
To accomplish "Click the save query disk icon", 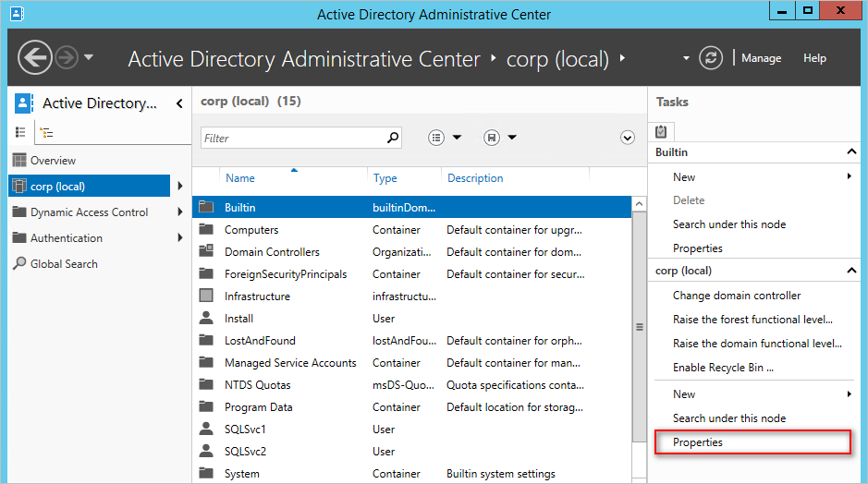I will 492,138.
